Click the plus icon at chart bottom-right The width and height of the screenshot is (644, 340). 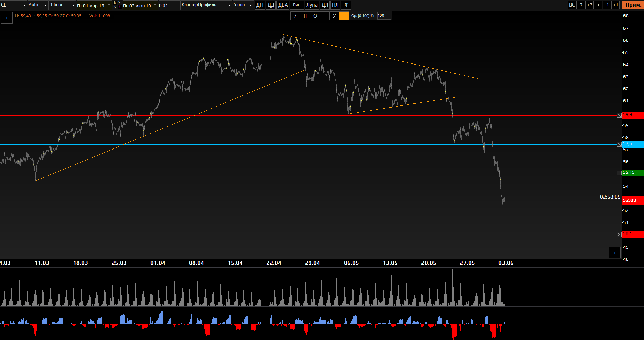pyautogui.click(x=615, y=253)
